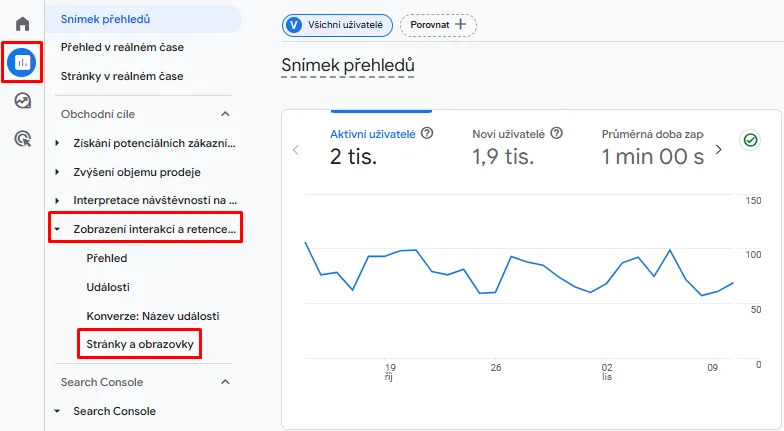Open Přehled v reálném čase
The image size is (784, 431).
pyautogui.click(x=122, y=48)
